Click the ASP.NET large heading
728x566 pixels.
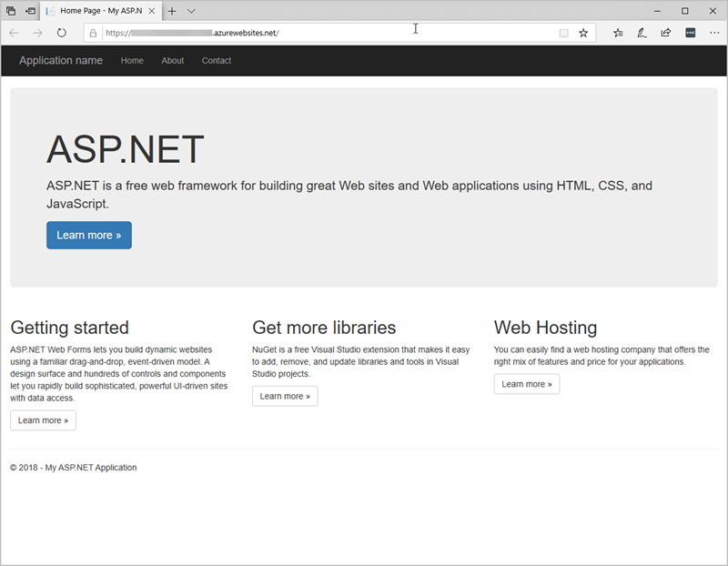click(126, 149)
